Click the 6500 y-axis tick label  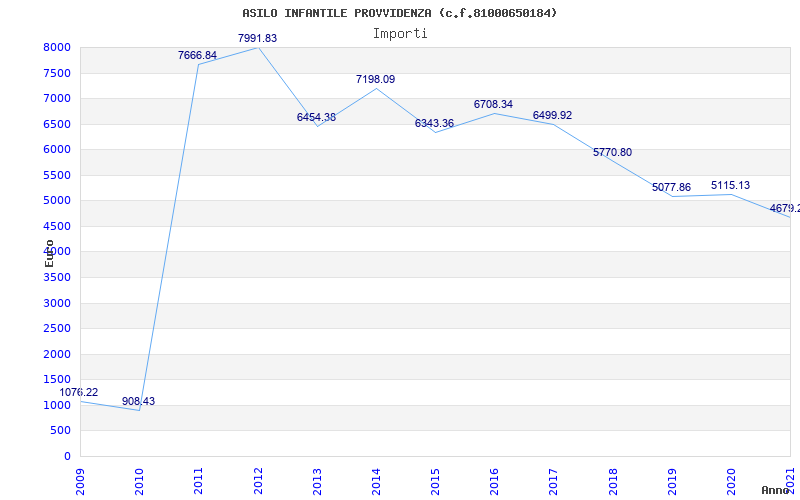pyautogui.click(x=57, y=124)
